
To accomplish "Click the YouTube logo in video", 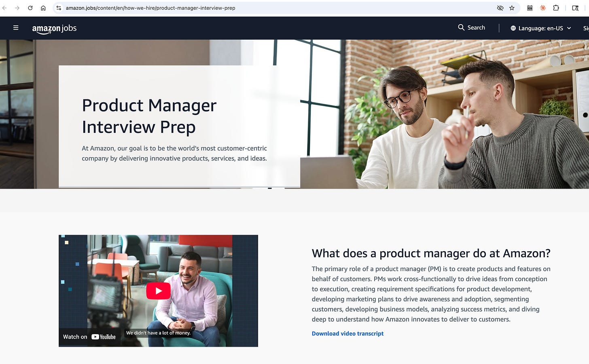I will point(104,337).
